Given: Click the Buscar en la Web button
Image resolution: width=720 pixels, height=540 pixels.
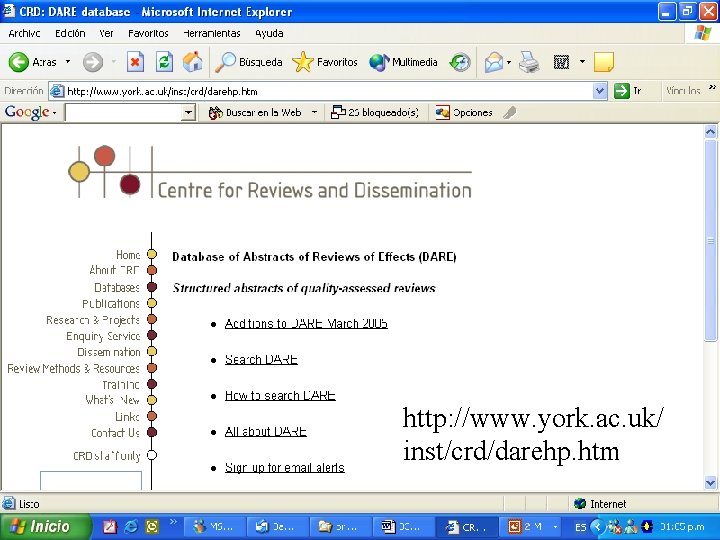Looking at the screenshot, I should (255, 112).
